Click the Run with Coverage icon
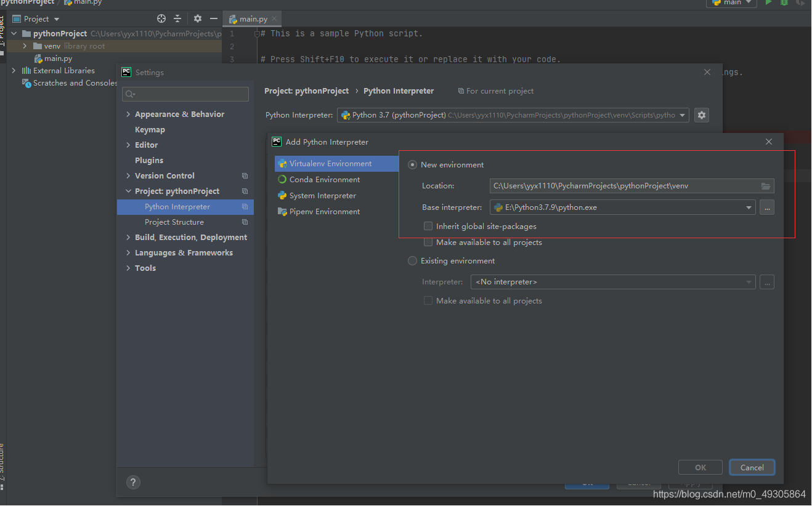The width and height of the screenshot is (812, 506). 800,2
